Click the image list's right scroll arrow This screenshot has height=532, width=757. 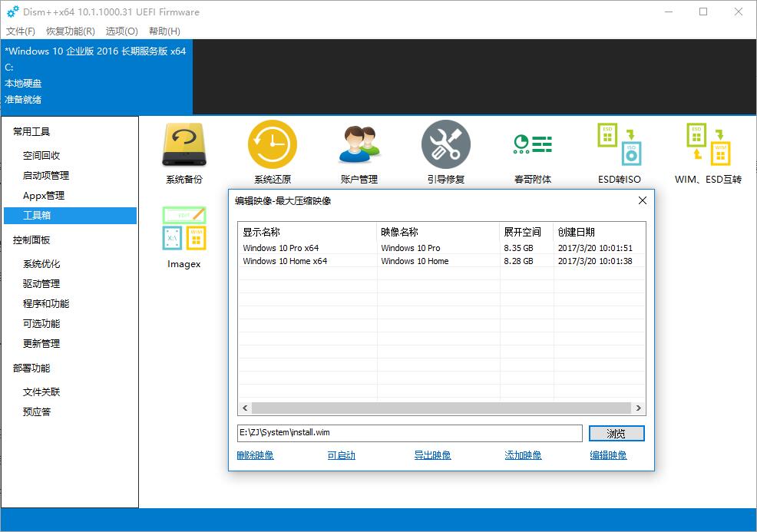(639, 408)
